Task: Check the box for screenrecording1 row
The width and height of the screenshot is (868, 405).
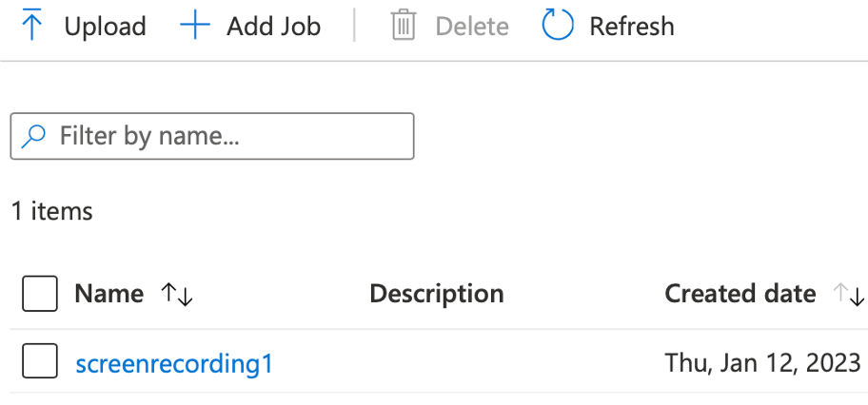Action: (x=40, y=360)
